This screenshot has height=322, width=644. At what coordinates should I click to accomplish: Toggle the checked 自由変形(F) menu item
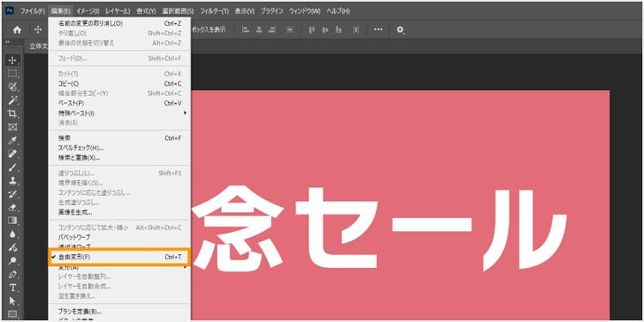tap(119, 257)
